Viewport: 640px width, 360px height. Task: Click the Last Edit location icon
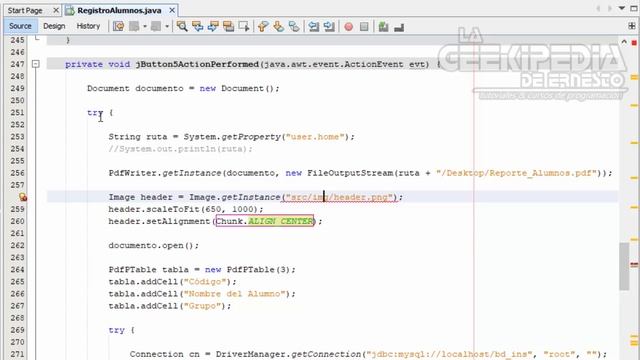118,27
